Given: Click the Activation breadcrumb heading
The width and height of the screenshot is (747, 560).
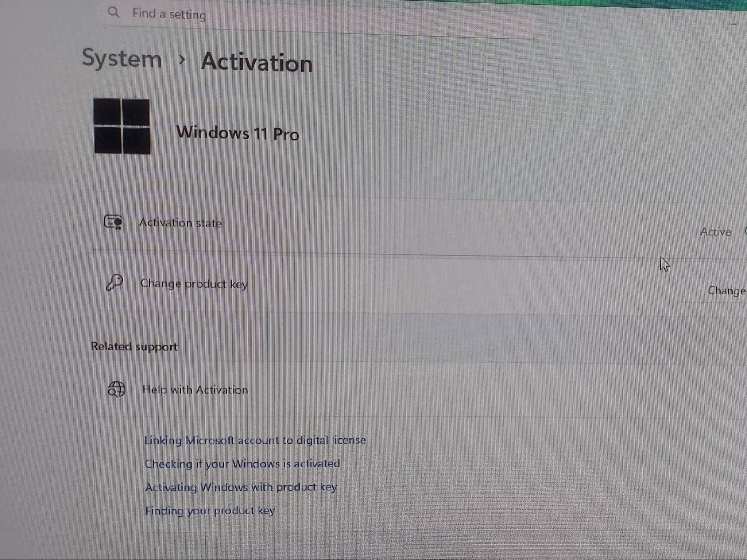Looking at the screenshot, I should pyautogui.click(x=257, y=62).
